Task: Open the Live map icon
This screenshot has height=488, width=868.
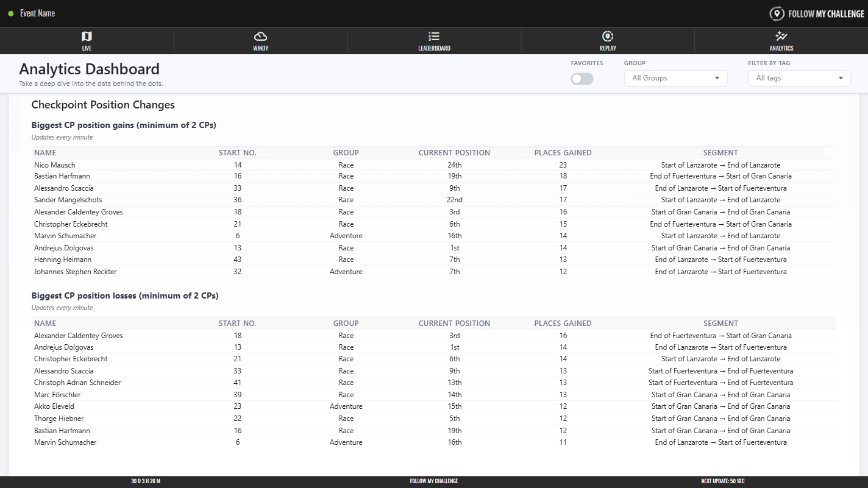Action: point(87,37)
